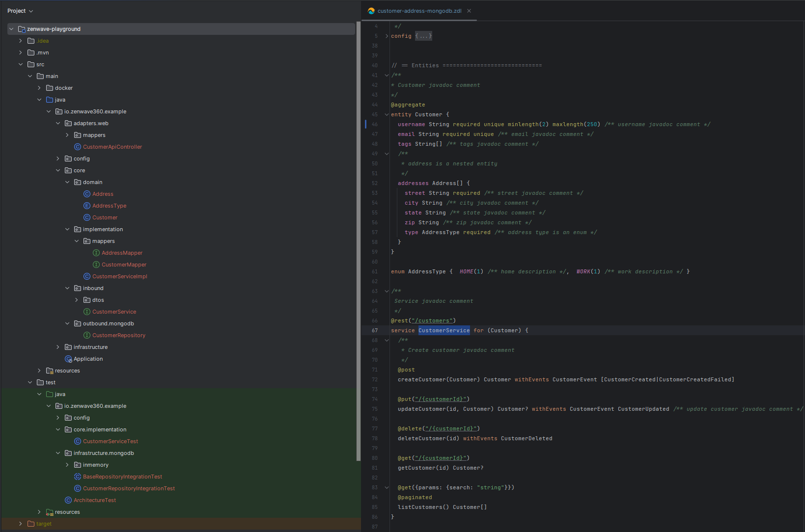Image resolution: width=805 pixels, height=532 pixels.
Task: Click the zenwave-playground project module icon
Action: [22, 29]
